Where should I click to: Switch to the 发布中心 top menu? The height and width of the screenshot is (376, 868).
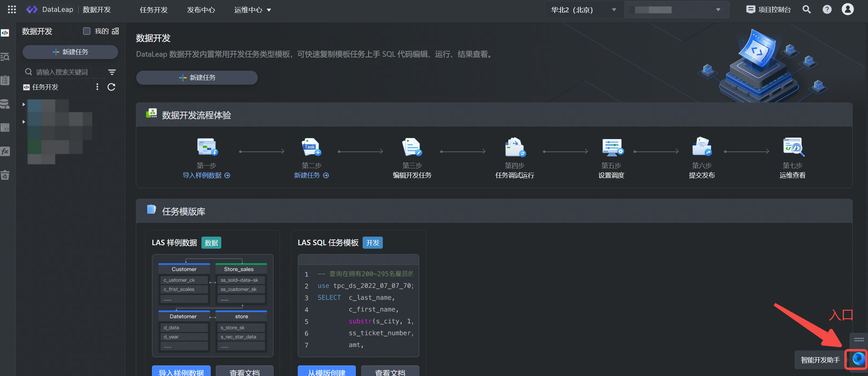point(201,10)
